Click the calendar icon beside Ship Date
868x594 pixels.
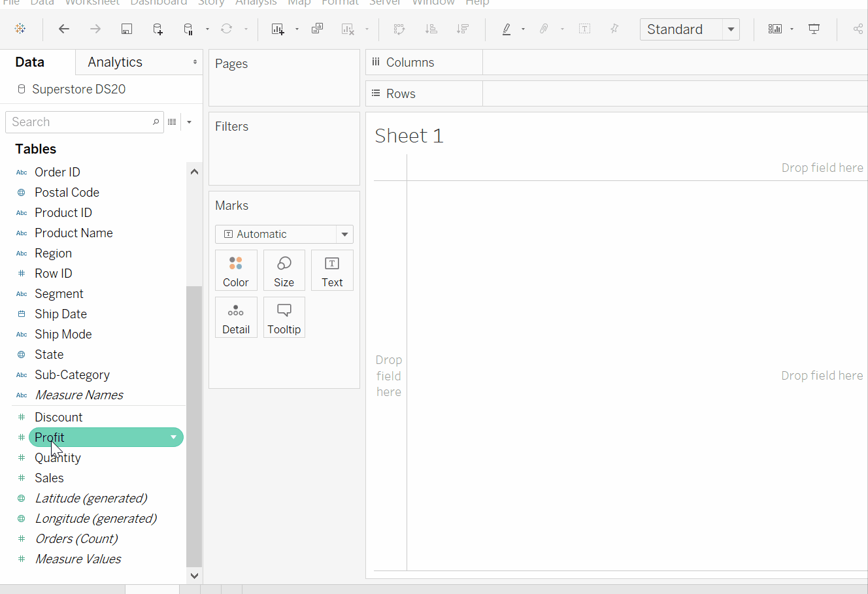pos(22,314)
